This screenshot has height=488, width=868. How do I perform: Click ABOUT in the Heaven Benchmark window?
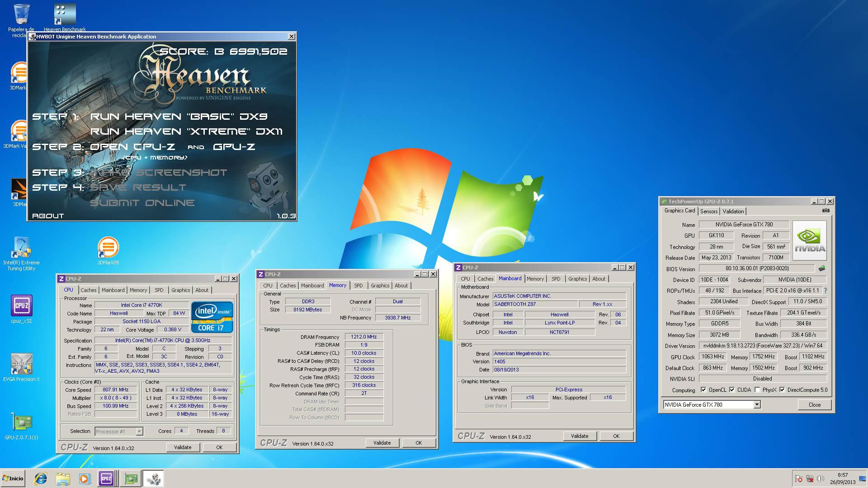48,216
